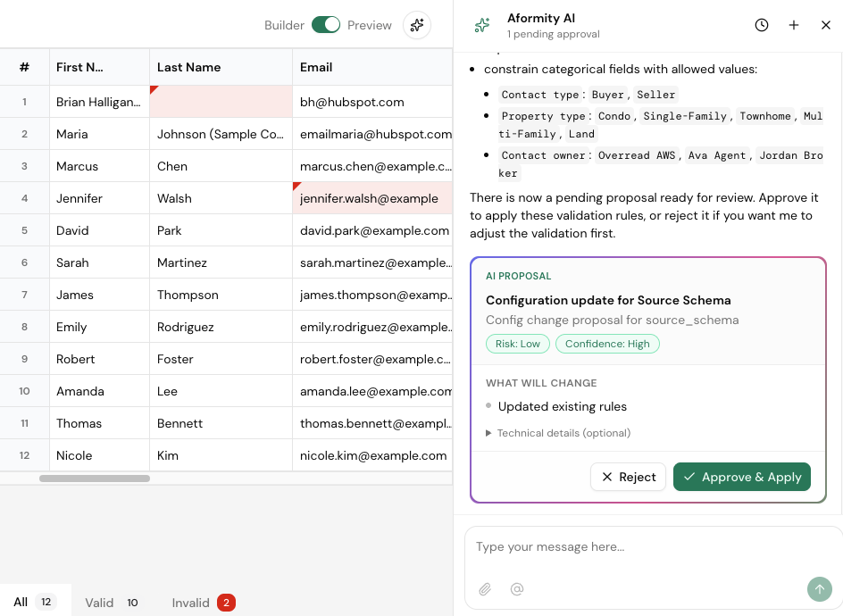Click the Foster last name cell
843x616 pixels.
pyautogui.click(x=221, y=359)
